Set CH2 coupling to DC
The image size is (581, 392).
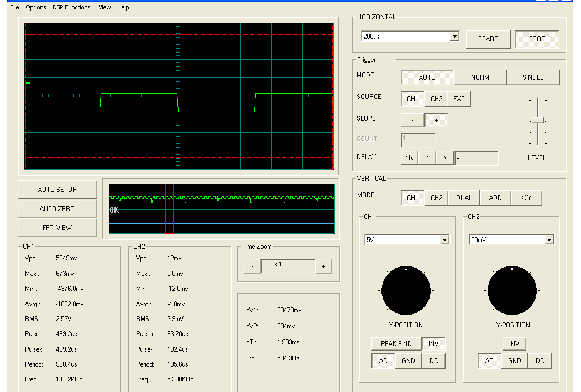540,361
